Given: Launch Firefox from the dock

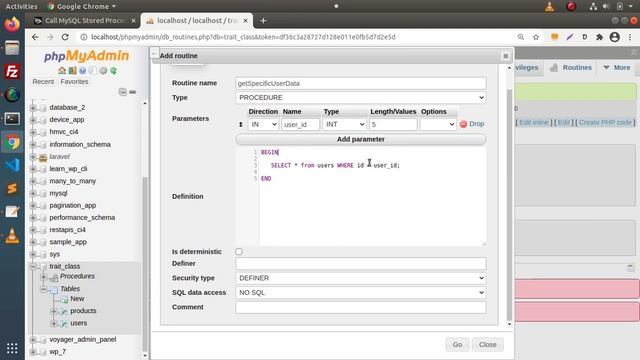Looking at the screenshot, I should click(12, 24).
